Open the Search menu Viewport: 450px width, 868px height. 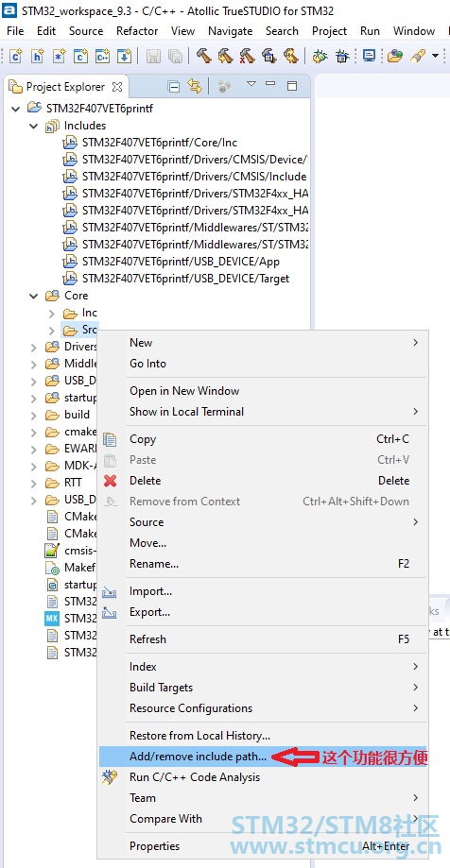tap(282, 31)
